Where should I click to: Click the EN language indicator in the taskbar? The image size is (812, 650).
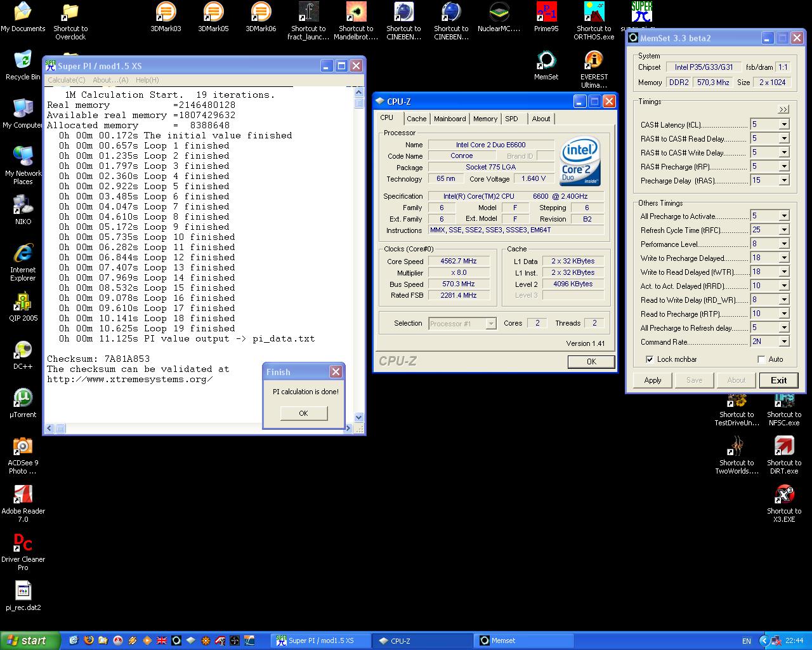[747, 641]
